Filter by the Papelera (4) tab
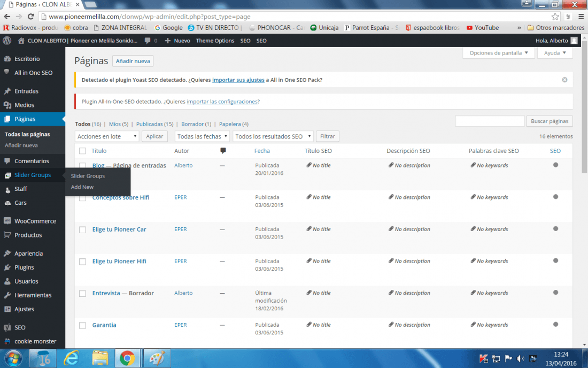The height and width of the screenshot is (368, 588). pyautogui.click(x=234, y=124)
